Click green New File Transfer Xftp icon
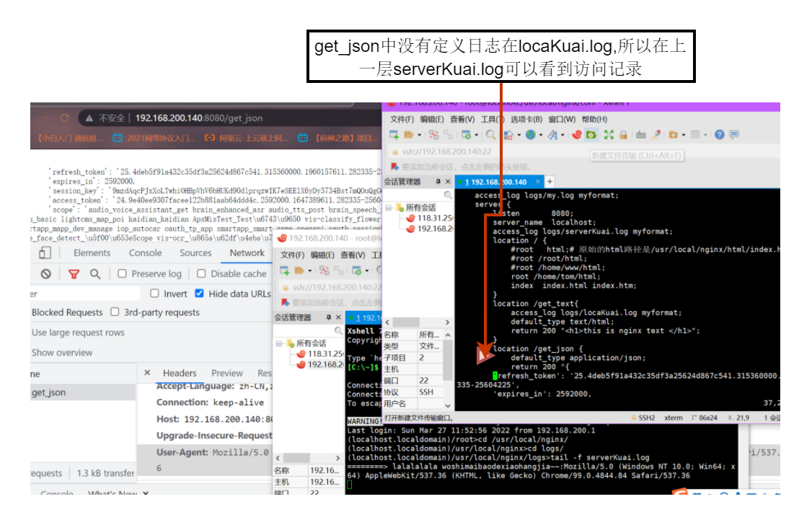Viewport: 812px width, 525px height. coord(591,135)
